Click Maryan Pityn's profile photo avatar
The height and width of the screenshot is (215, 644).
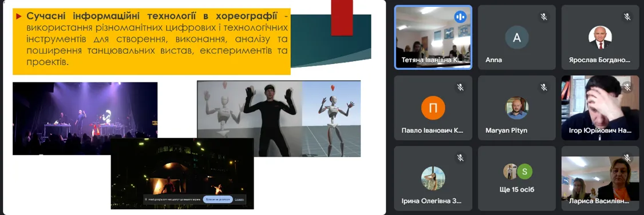point(517,108)
